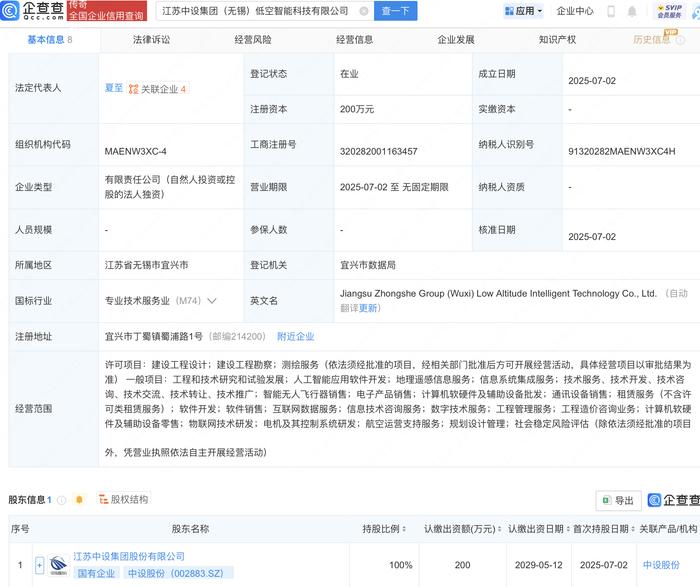Expand the 专业技术服务业 industry chevron
700x587 pixels.
212,301
